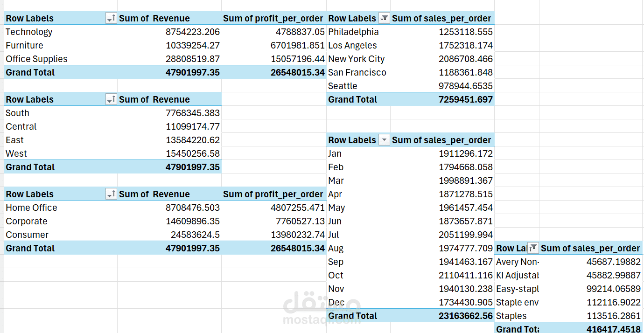This screenshot has height=333, width=644.
Task: Select the New York City cell
Action: click(x=357, y=59)
